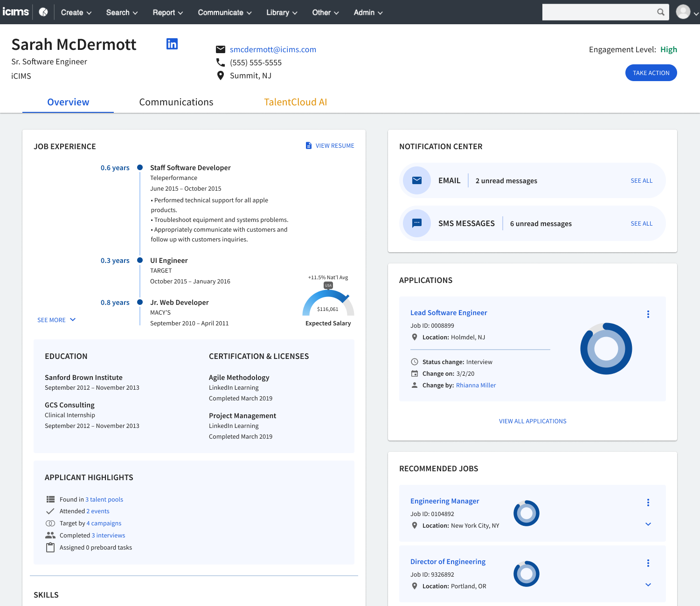
Task: Click the iCIMS logo in the navbar
Action: point(16,12)
